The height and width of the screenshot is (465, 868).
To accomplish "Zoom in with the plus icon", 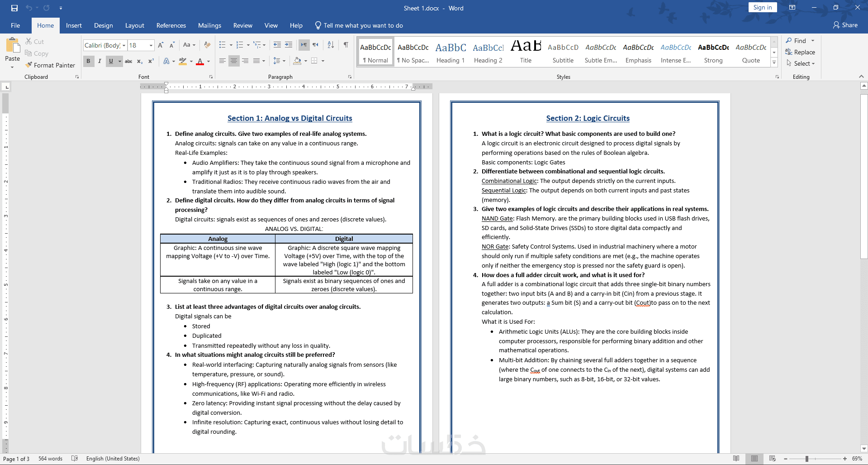I will pos(845,459).
